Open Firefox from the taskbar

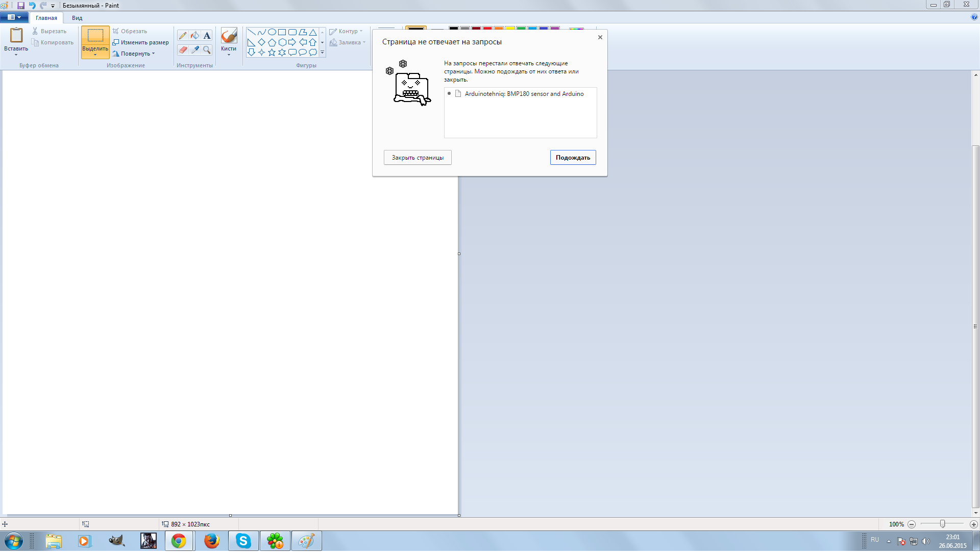pyautogui.click(x=211, y=541)
